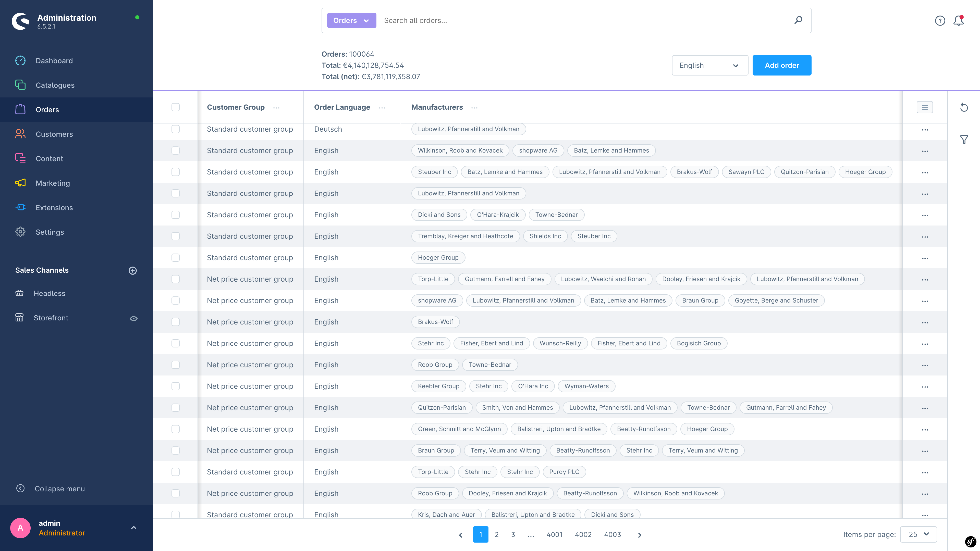Screen dimensions: 980x551
Task: Check the Keebler Group row checkbox
Action: (x=175, y=386)
